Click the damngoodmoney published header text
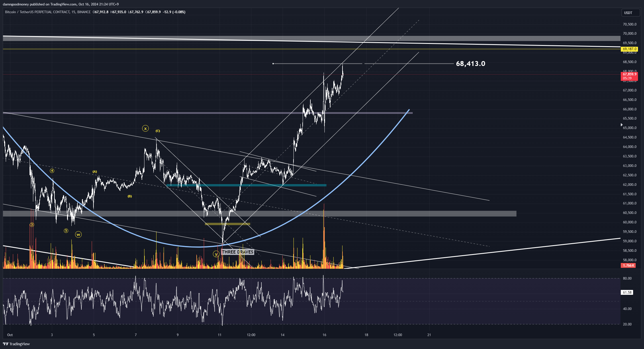 tap(61, 4)
